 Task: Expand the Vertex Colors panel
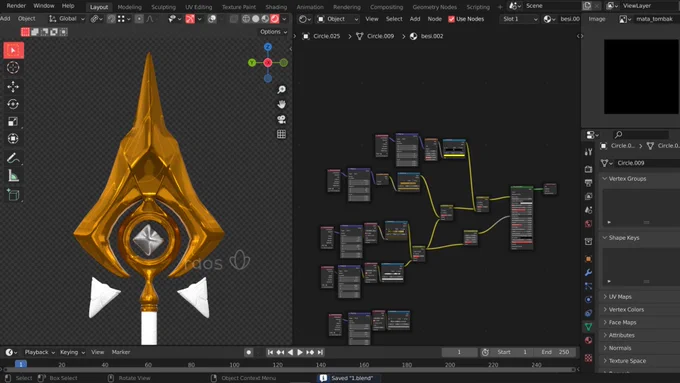626,310
